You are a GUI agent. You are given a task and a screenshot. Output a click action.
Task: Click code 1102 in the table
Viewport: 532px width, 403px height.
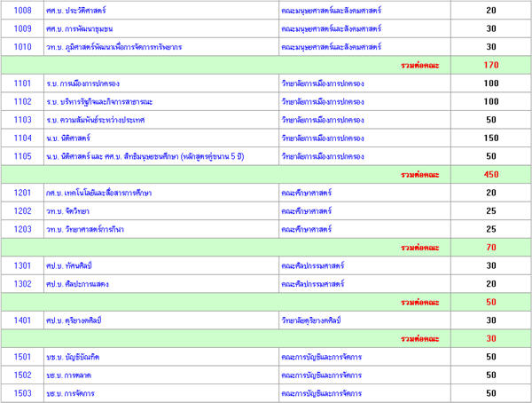coord(22,101)
